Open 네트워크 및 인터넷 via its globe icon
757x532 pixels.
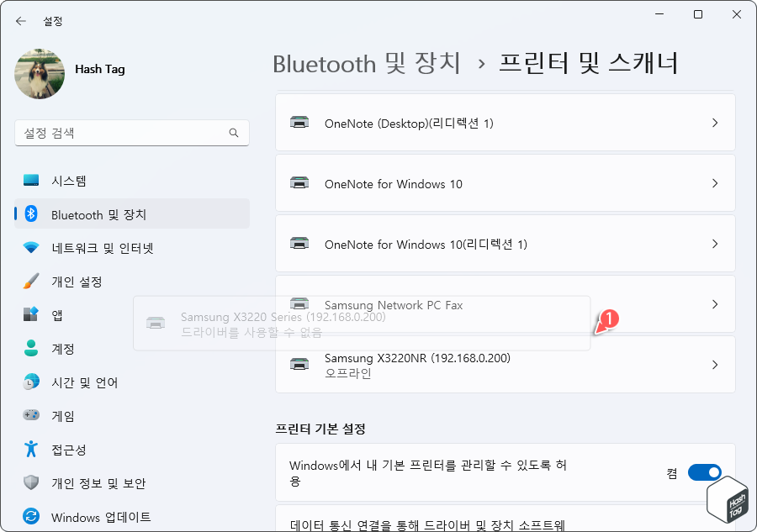[29, 247]
